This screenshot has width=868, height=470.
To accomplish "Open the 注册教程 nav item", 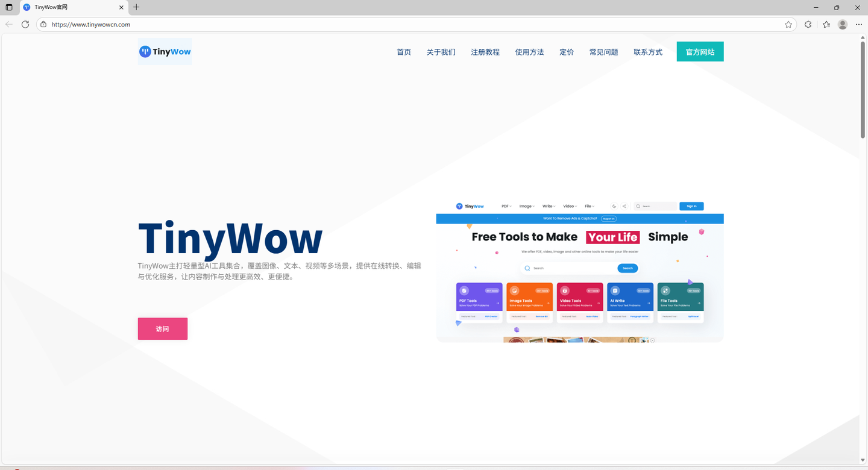I will 485,52.
